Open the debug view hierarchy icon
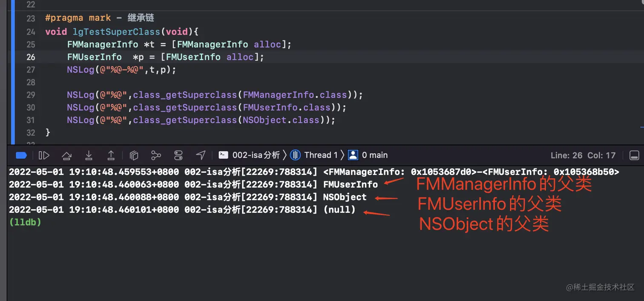644x301 pixels. [134, 156]
